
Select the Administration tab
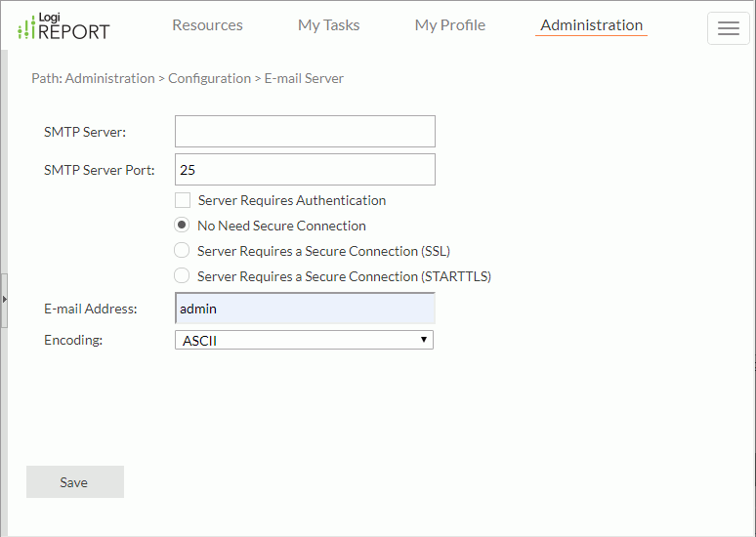(x=591, y=25)
